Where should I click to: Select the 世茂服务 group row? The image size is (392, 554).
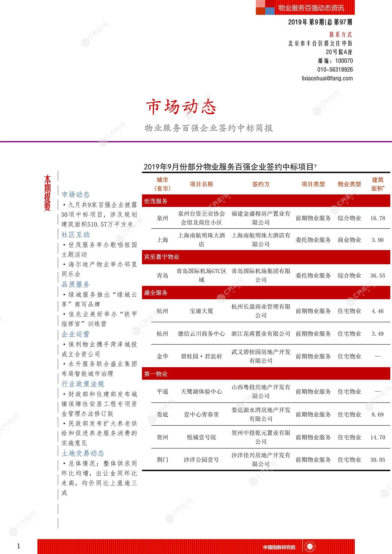pyautogui.click(x=266, y=201)
